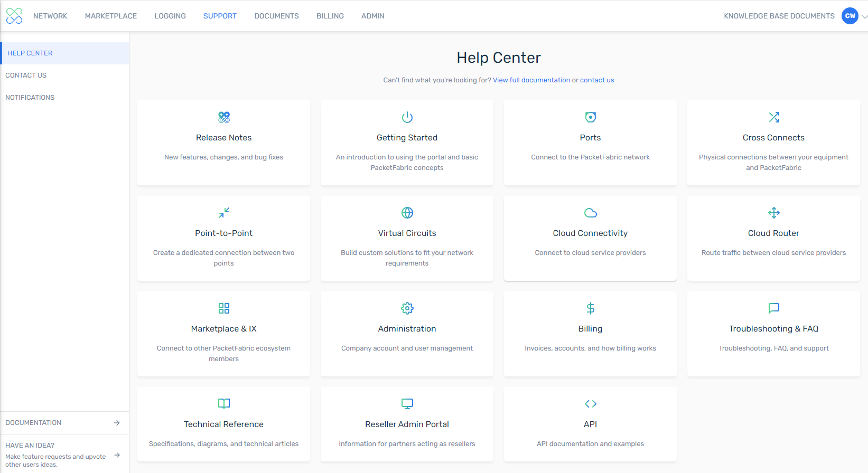Select Help Center in the sidebar

(x=64, y=53)
